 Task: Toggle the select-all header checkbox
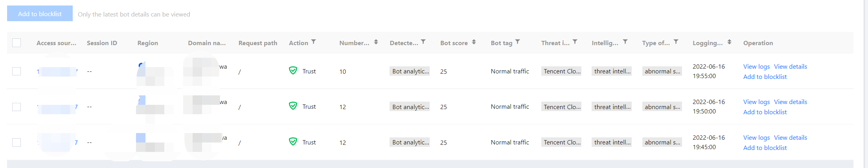pos(17,43)
